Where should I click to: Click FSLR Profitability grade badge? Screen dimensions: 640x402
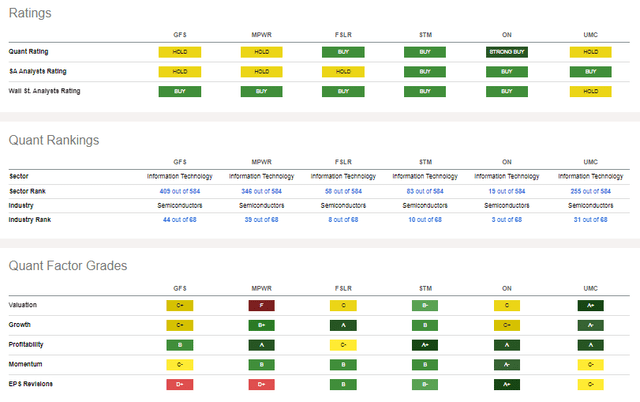tap(343, 345)
